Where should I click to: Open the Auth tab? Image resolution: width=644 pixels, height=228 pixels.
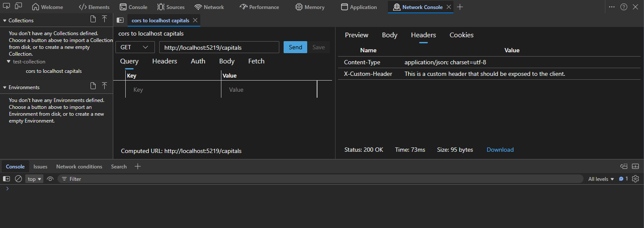(x=198, y=61)
